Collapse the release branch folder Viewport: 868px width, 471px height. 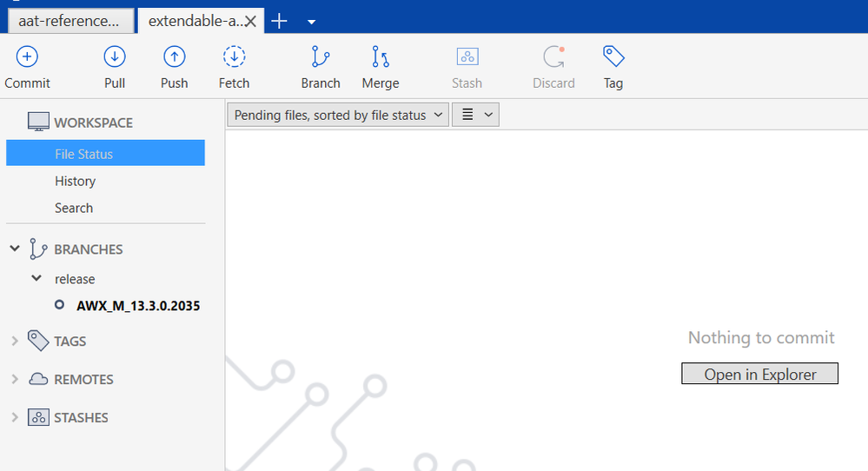pos(36,278)
